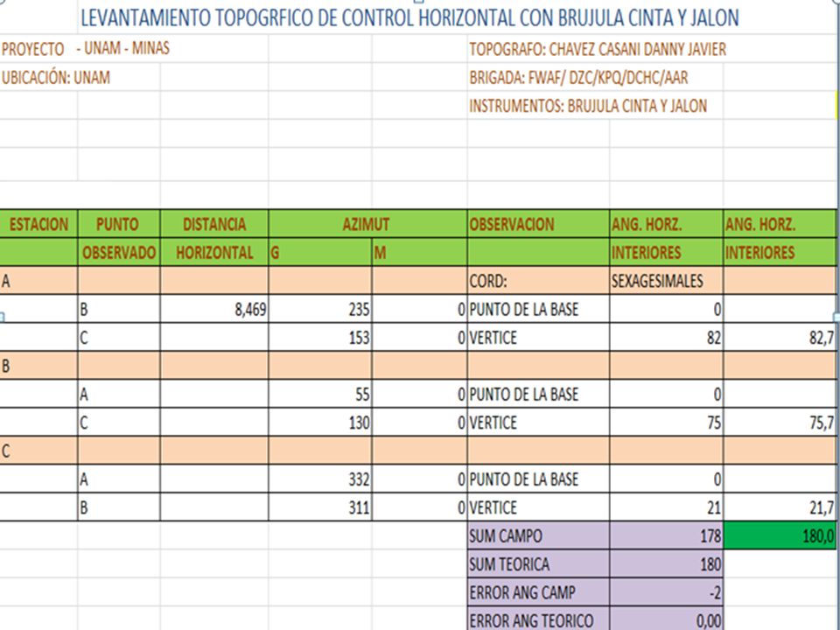Select the '- UNAM - MINAS' cell
The height and width of the screenshot is (630, 840).
[x=123, y=48]
